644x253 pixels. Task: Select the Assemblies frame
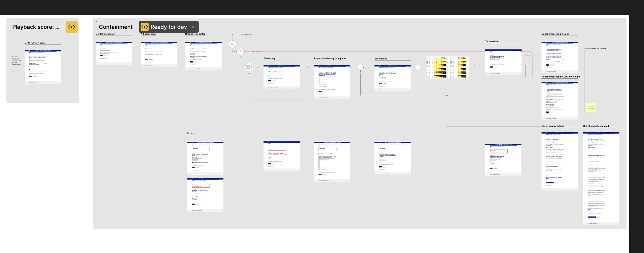point(392,78)
